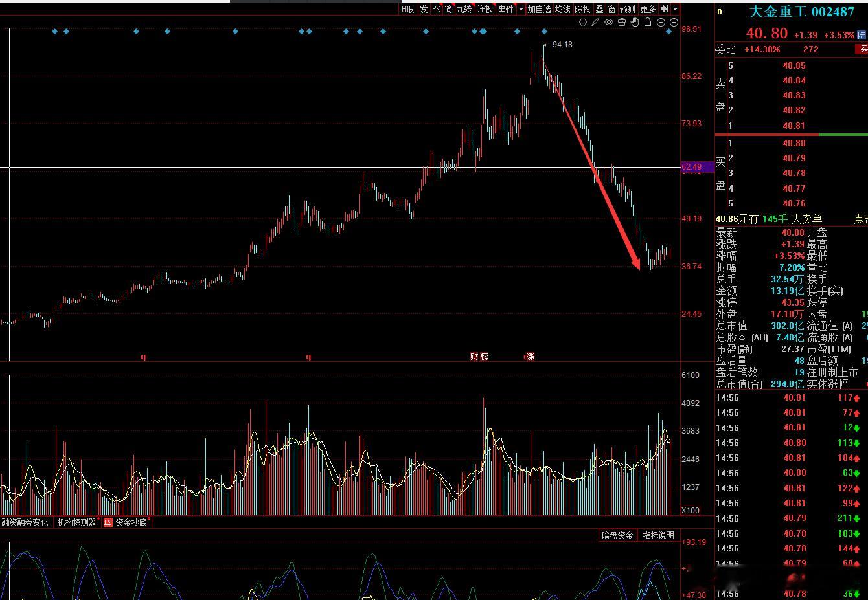Viewport: 868px width, 600px height.
Task: Click the 暗盘资金 button
Action: click(617, 535)
